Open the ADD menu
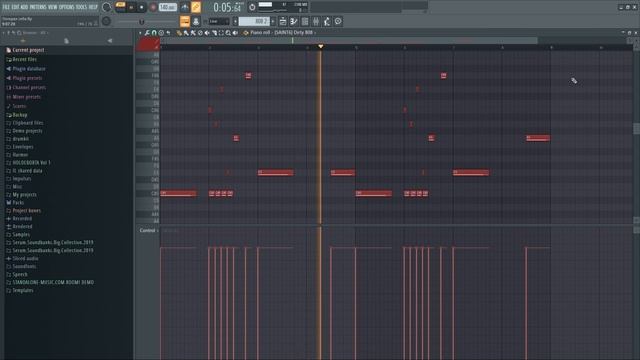Screen dimensions: 640x360 tap(24, 7)
